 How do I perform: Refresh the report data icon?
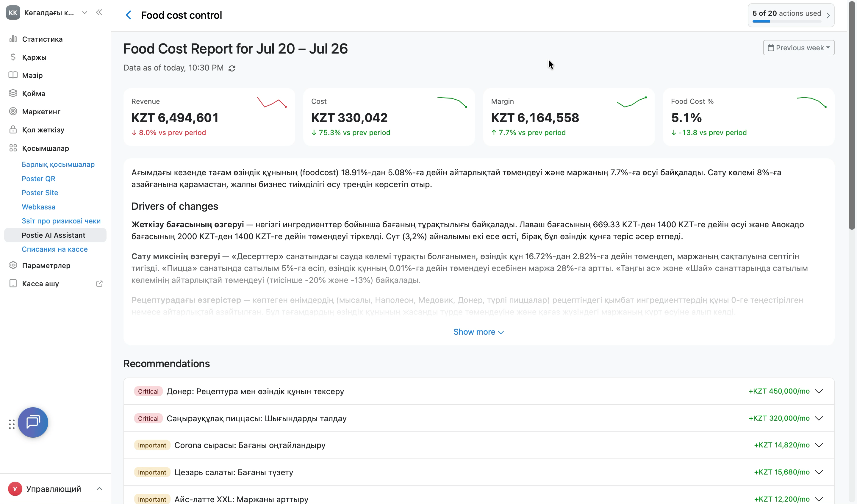click(x=232, y=68)
